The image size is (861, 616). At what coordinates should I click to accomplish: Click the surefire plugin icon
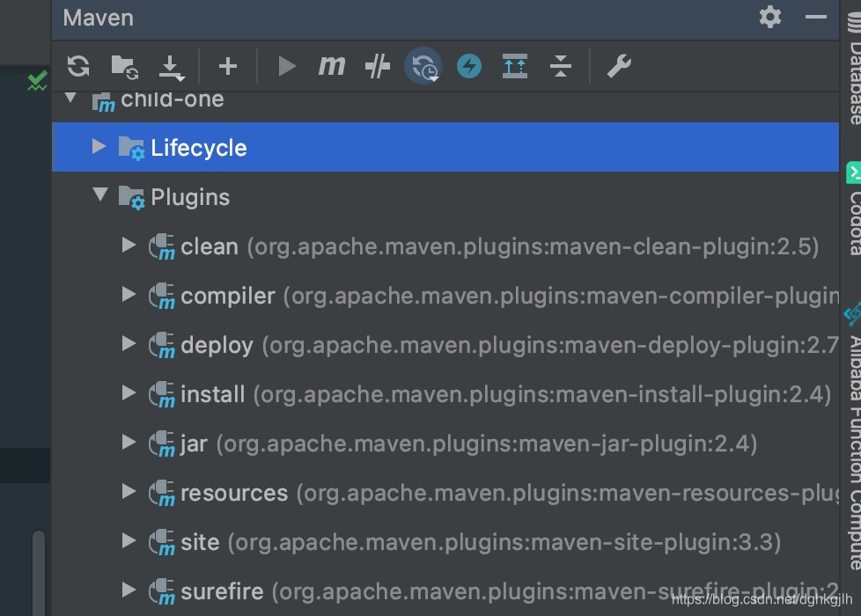tap(162, 592)
